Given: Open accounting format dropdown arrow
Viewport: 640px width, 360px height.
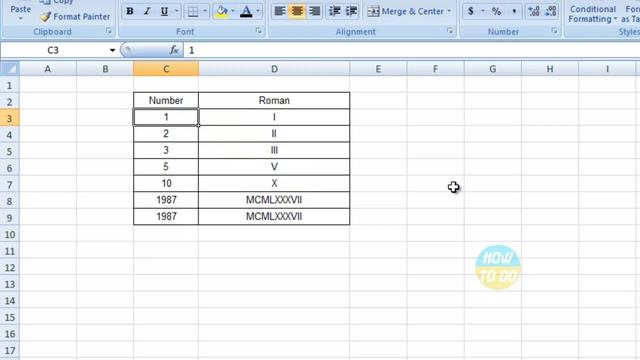Looking at the screenshot, I should pyautogui.click(x=482, y=11).
